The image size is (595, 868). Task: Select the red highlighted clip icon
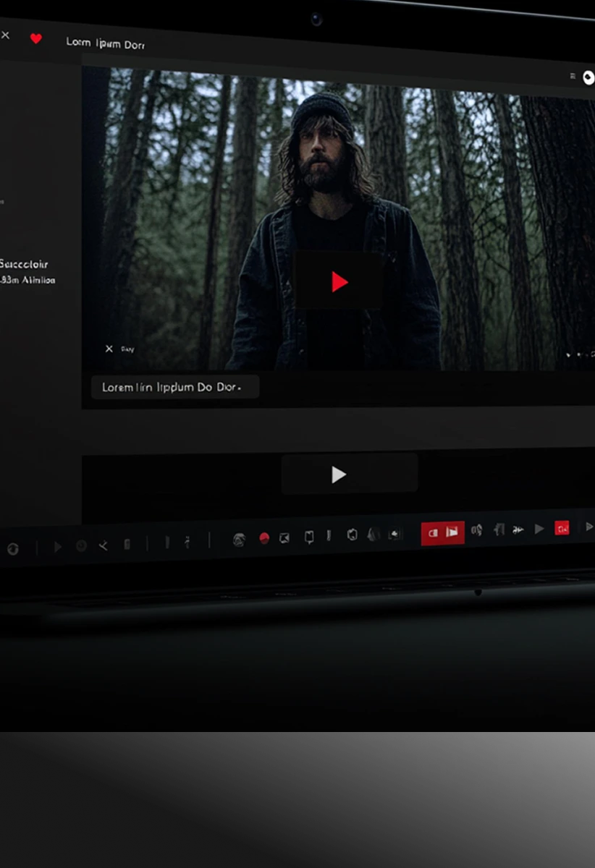click(433, 532)
